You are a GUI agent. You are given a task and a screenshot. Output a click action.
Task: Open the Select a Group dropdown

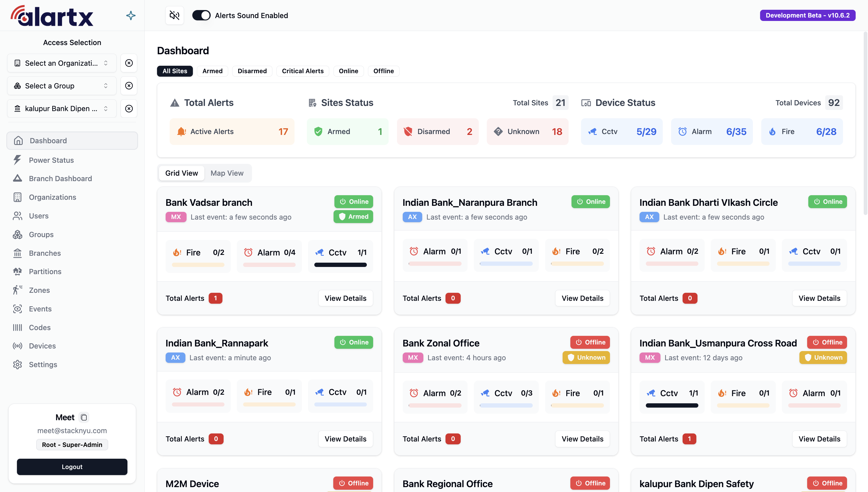coord(61,86)
